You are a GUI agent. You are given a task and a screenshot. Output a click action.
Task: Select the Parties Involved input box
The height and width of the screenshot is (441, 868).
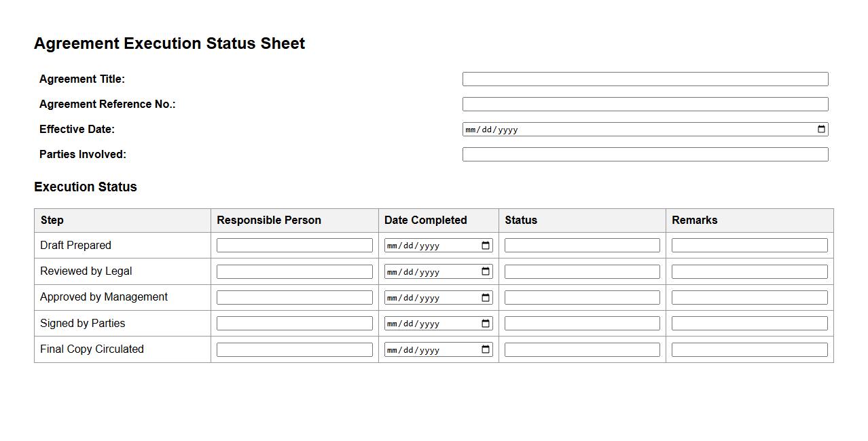click(645, 155)
